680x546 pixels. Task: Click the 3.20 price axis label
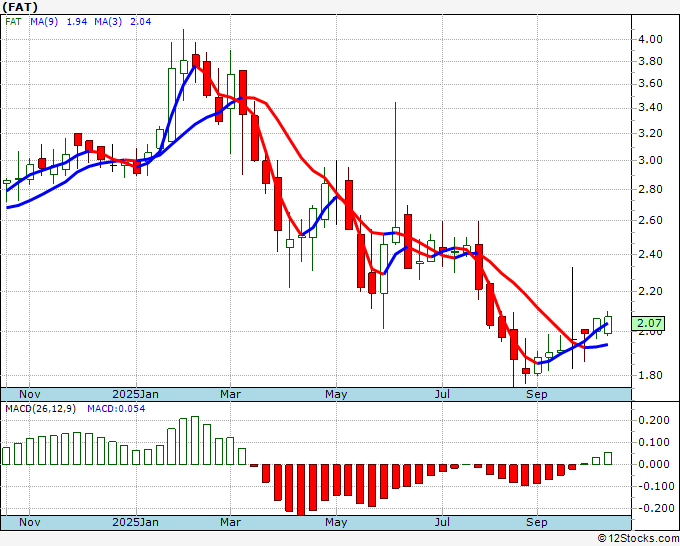[651, 133]
